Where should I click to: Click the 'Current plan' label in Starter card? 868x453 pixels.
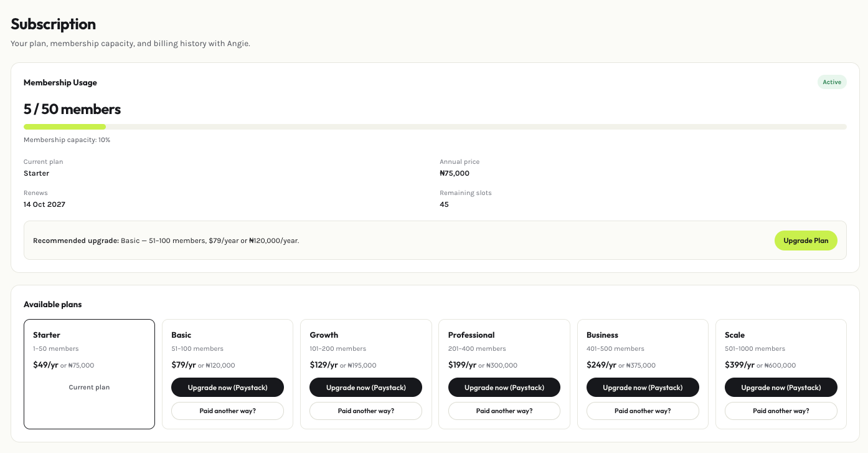[x=89, y=388]
